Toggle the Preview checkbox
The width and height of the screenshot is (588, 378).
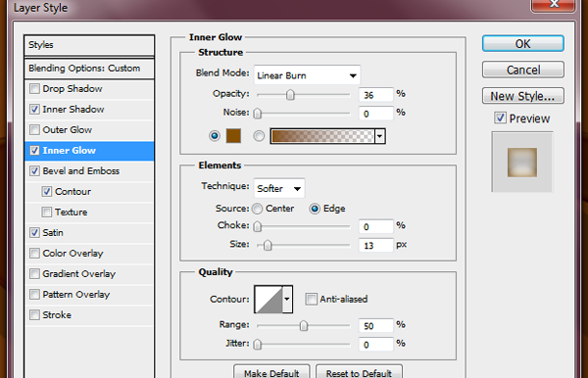pyautogui.click(x=500, y=118)
